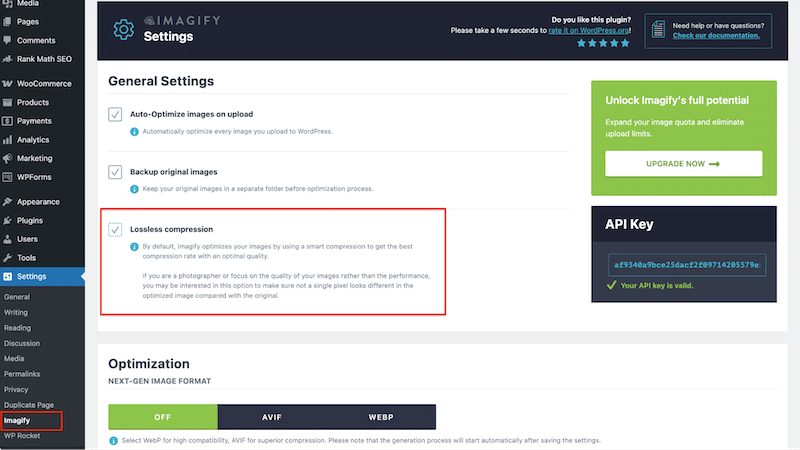
Task: Click the info icon below format selector
Action: [x=113, y=441]
